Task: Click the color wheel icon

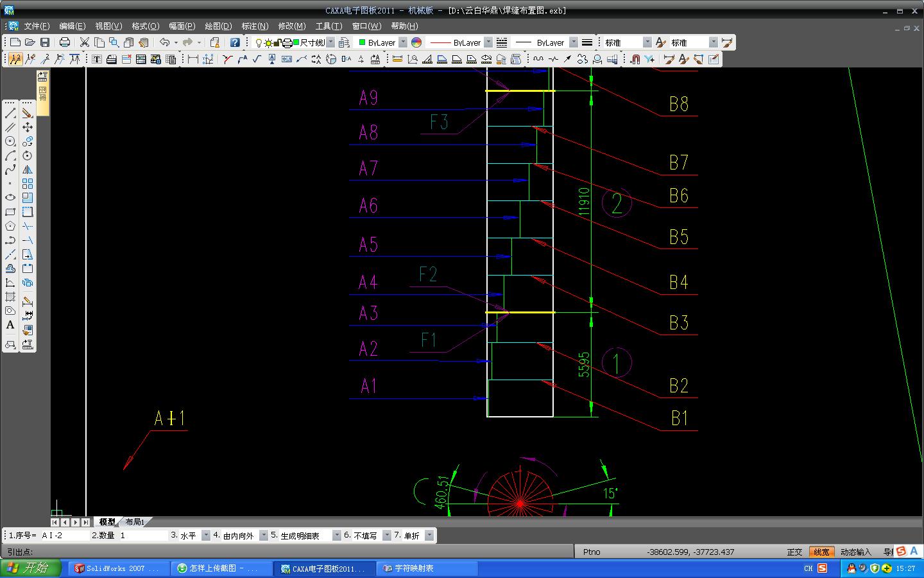Action: click(416, 42)
